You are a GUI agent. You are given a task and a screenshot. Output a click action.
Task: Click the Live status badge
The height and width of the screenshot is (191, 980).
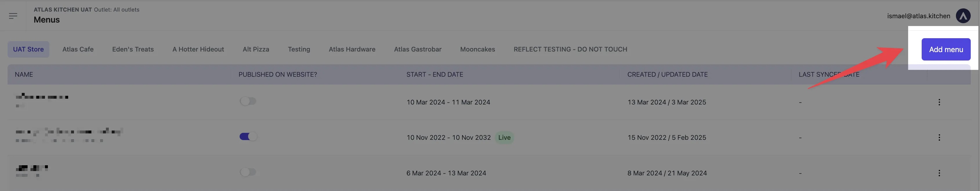tap(504, 137)
